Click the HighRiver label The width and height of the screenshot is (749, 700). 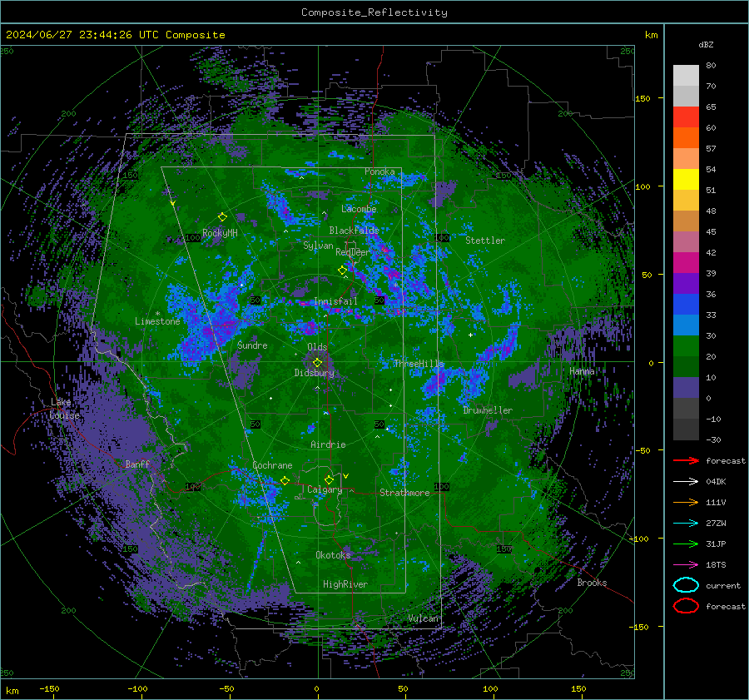coord(345,584)
